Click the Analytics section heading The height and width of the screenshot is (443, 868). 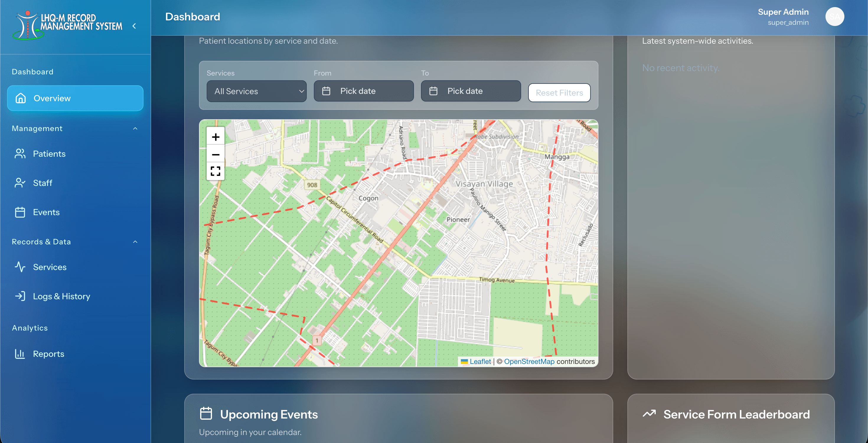[30, 327]
